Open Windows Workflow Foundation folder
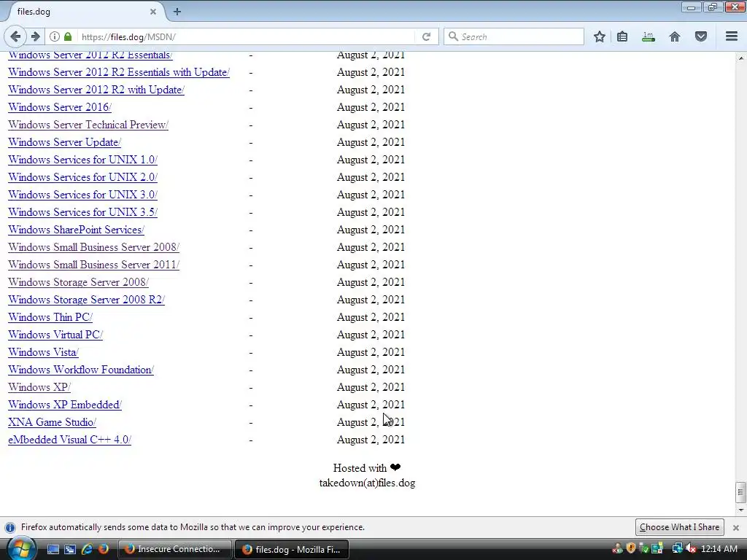Viewport: 747px width, 560px height. [81, 370]
